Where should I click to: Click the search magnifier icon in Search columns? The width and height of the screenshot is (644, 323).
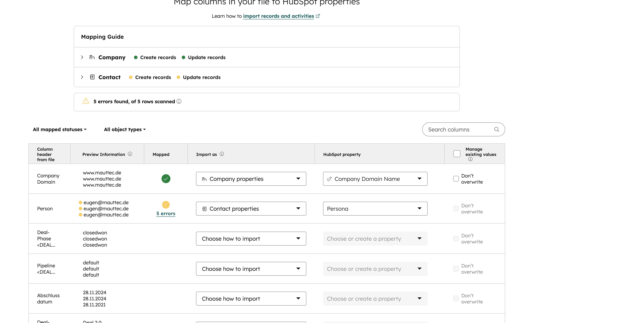click(x=497, y=129)
